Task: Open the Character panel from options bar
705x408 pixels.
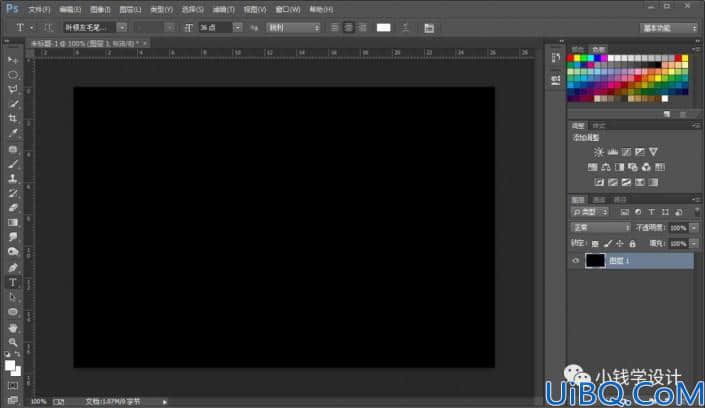Action: click(x=429, y=28)
